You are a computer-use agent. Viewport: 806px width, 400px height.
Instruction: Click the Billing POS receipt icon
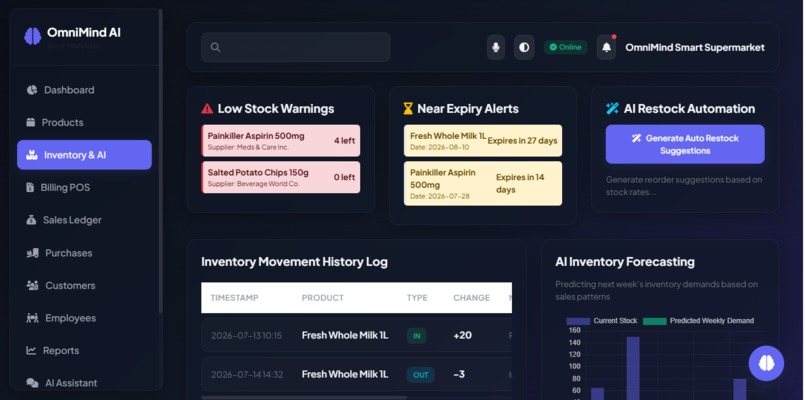(30, 188)
